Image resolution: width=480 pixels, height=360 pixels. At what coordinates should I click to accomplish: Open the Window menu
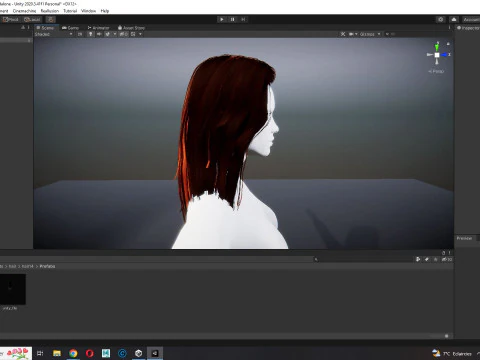point(88,11)
